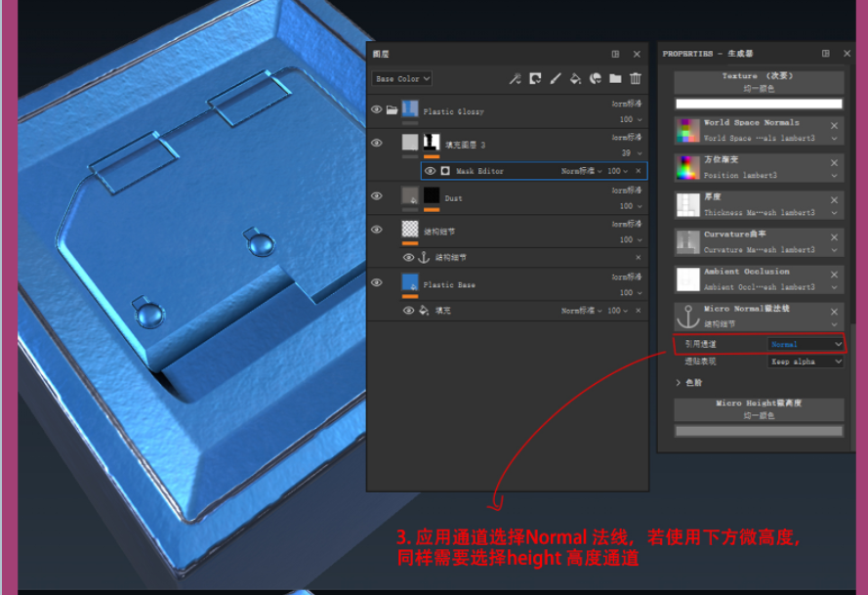
Task: Open the Base Color channel dropdown
Action: [x=402, y=79]
